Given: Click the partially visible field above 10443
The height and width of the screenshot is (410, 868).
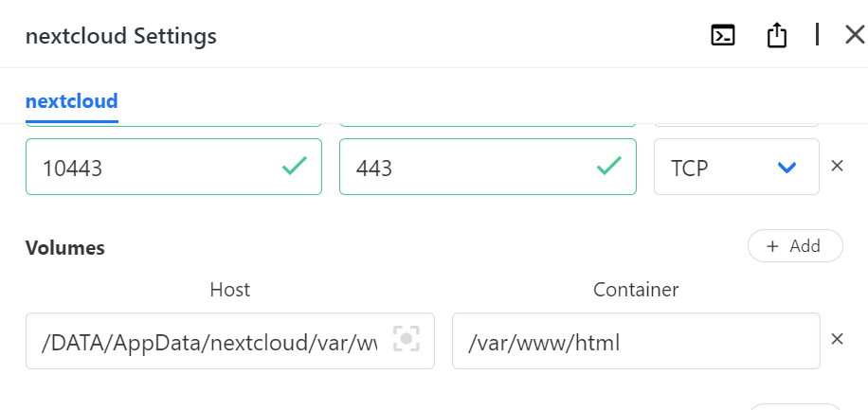Looking at the screenshot, I should [173, 124].
